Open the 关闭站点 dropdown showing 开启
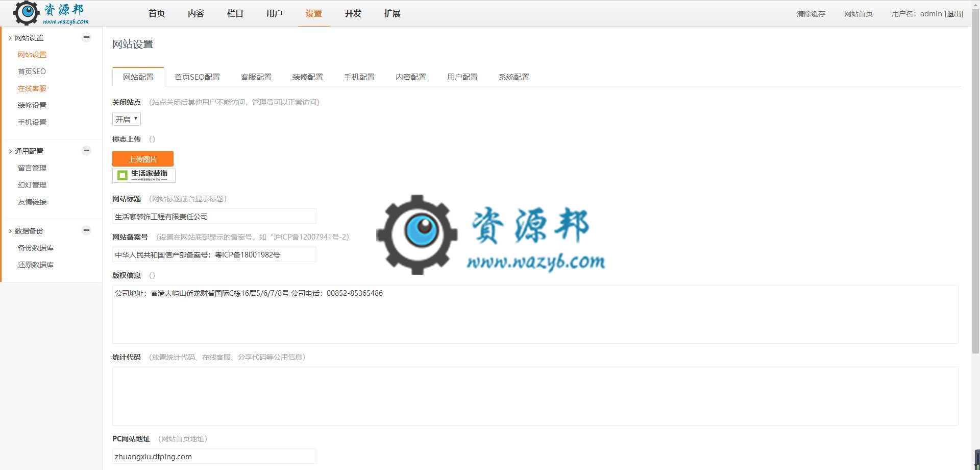The width and height of the screenshot is (980, 470). 127,119
